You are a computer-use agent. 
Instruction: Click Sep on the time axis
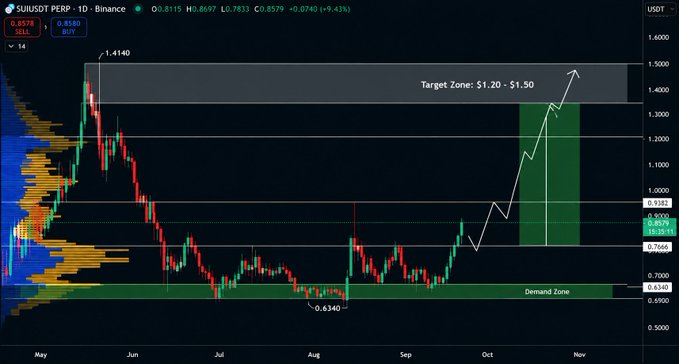coord(406,354)
